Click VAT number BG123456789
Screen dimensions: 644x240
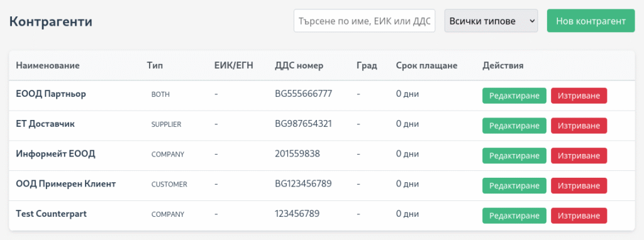[303, 183]
